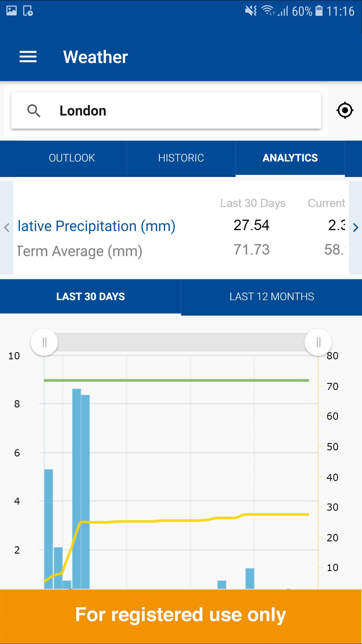
Task: Select the Analytics tab
Action: click(290, 158)
